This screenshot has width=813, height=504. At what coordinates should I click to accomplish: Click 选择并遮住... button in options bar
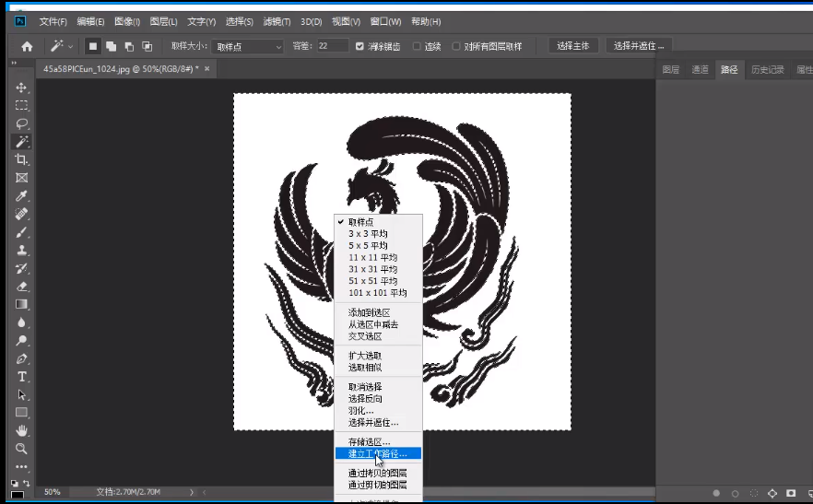point(639,46)
